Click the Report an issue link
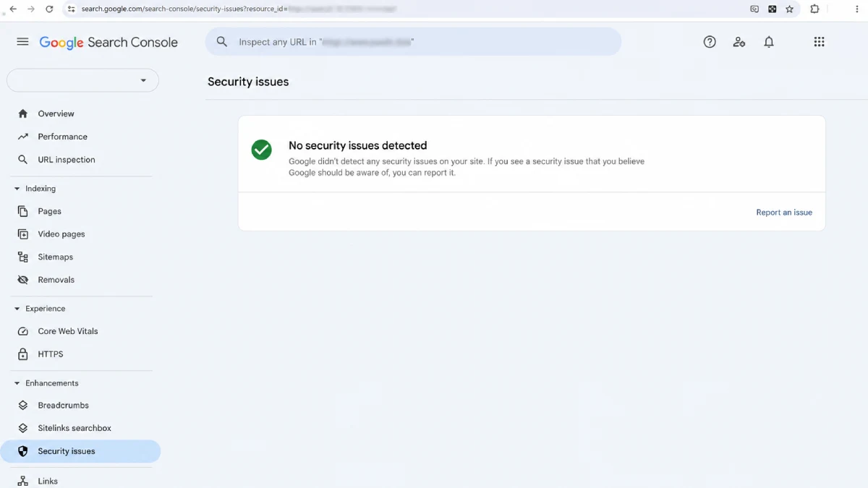Screen dimensions: 868x488 [784, 213]
